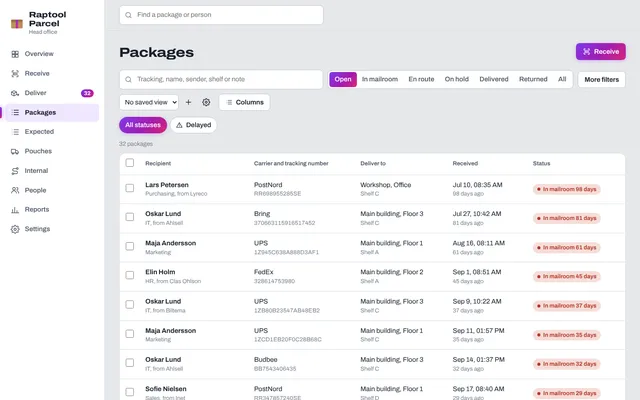Click the Deliver icon in sidebar
Viewport: 640px width, 400px height.
(15, 93)
